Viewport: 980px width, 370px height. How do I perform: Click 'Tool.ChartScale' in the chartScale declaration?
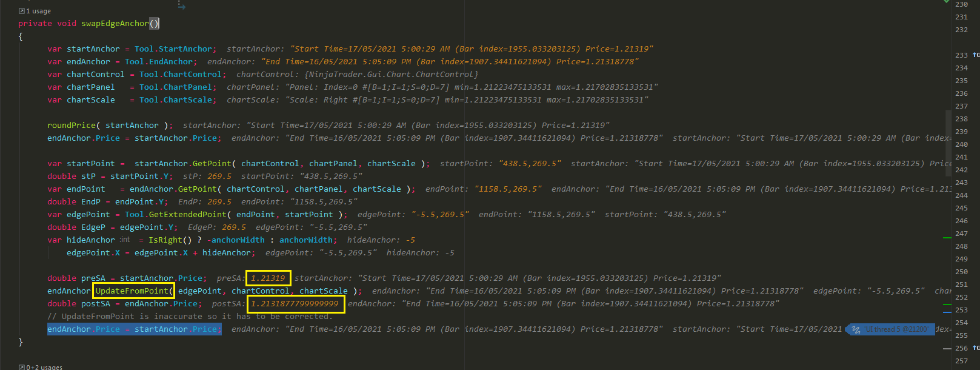176,100
